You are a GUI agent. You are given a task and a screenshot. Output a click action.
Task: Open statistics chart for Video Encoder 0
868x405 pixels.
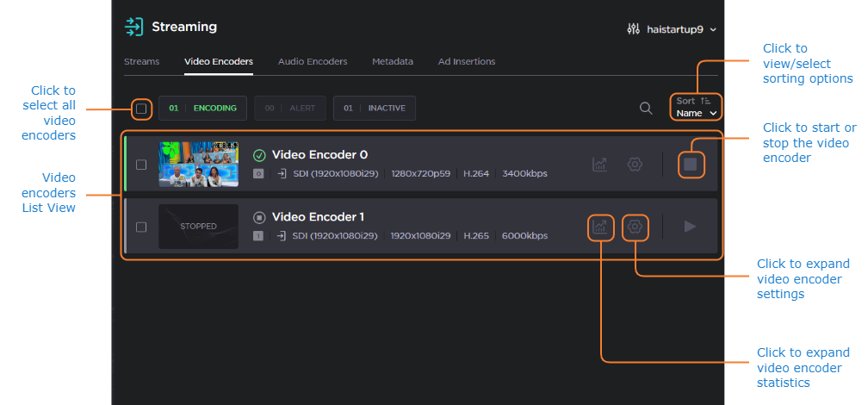[600, 164]
